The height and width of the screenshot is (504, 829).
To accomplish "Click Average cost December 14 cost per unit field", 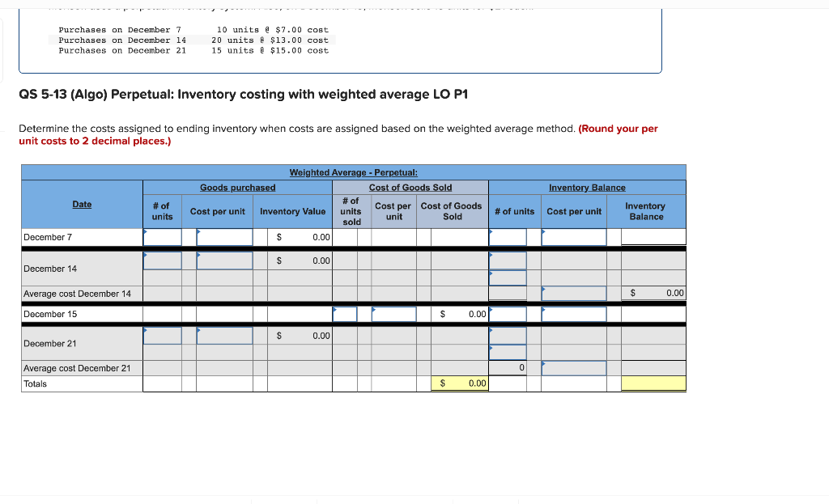I will pyautogui.click(x=574, y=293).
